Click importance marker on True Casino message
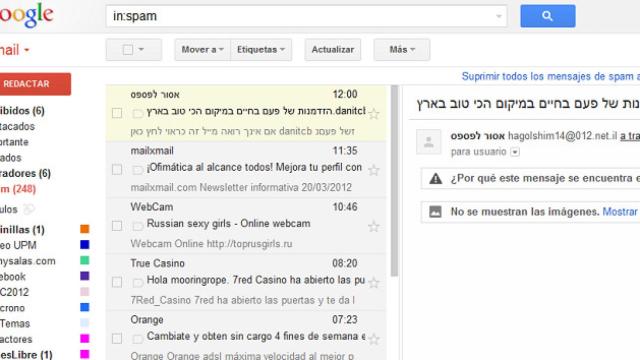The image size is (640, 360). (x=138, y=282)
